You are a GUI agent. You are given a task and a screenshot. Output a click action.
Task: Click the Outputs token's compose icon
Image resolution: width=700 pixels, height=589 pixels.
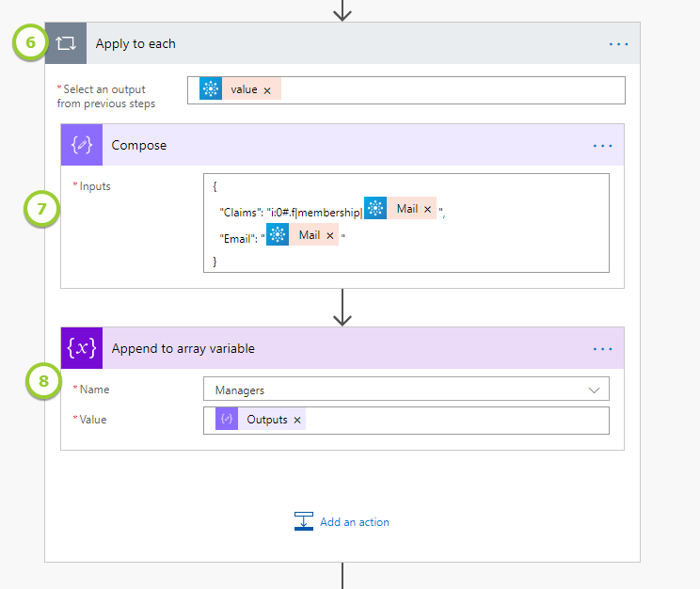point(227,420)
